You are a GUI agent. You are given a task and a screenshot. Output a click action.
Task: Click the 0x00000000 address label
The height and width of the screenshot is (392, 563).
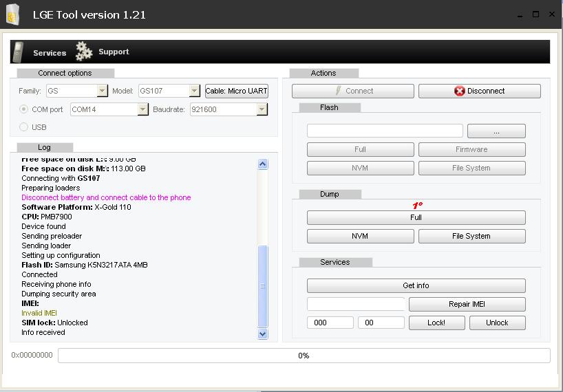point(32,355)
